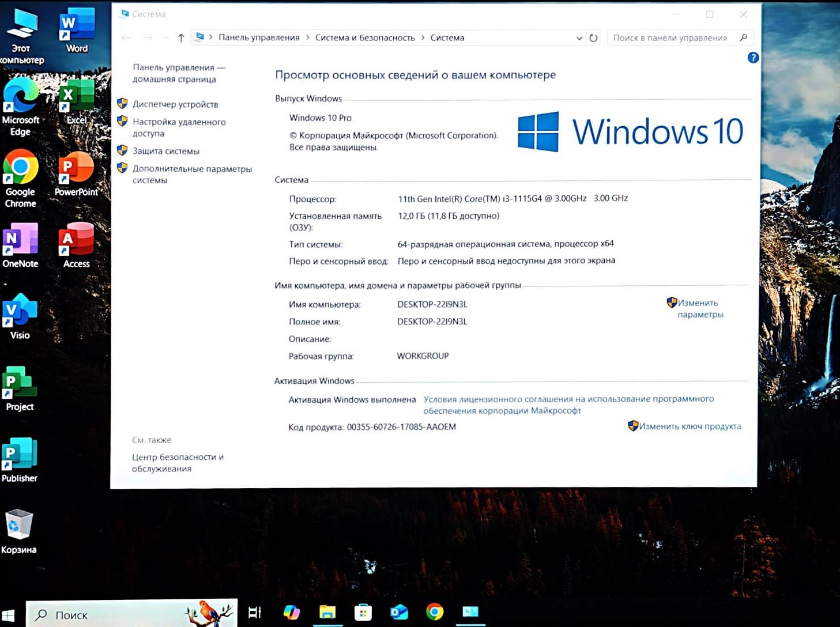Screen dimensions: 840x627
Task: Open Дополнительные параметры системы link
Action: 192,174
